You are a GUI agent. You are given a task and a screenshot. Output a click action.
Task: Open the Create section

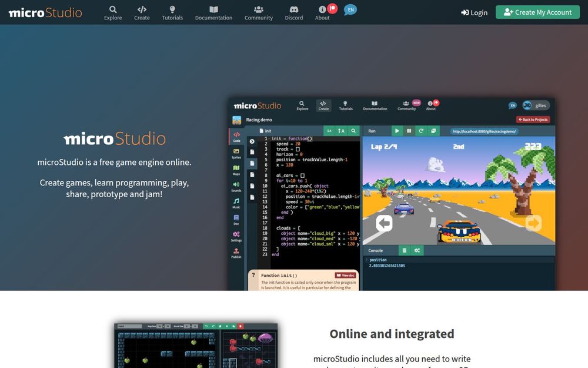click(x=142, y=13)
